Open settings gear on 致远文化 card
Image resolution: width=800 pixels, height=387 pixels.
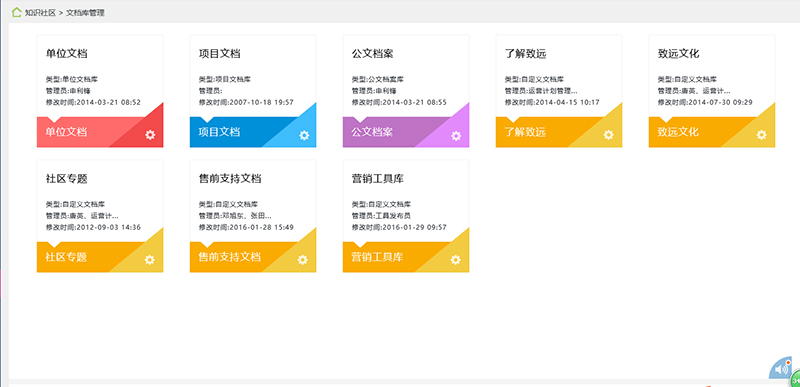click(x=761, y=135)
